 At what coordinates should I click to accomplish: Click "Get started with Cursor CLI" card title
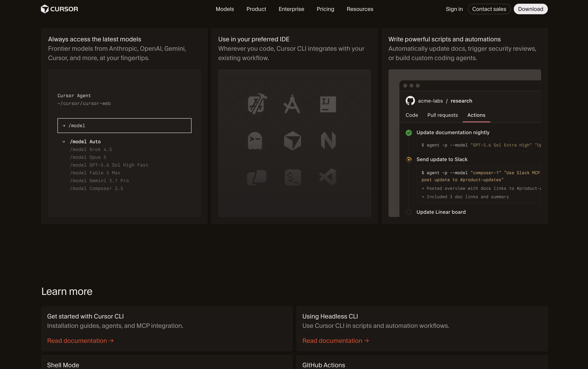tap(85, 316)
